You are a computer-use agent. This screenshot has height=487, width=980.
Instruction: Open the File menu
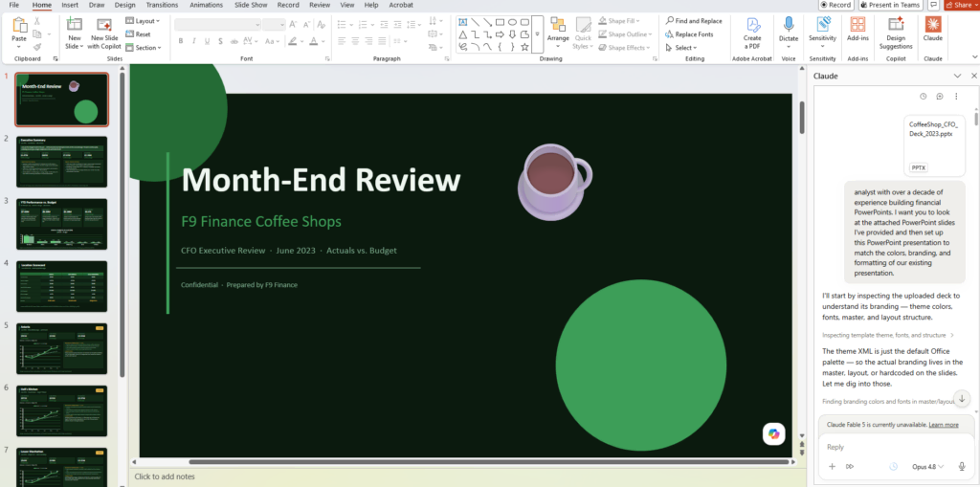[13, 5]
